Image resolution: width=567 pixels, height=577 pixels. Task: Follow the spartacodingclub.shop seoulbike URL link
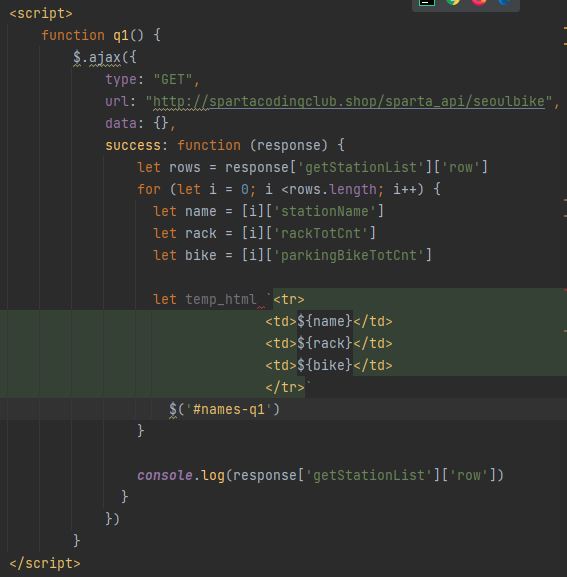(348, 102)
